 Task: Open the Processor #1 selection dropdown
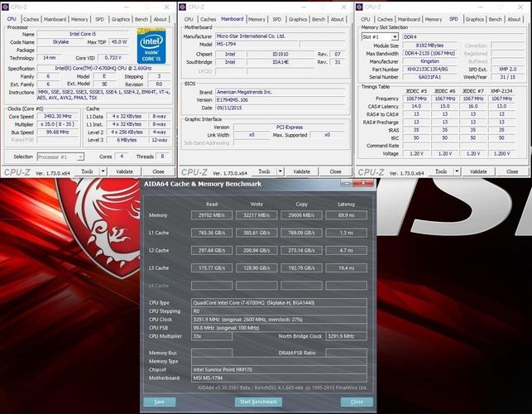point(60,156)
